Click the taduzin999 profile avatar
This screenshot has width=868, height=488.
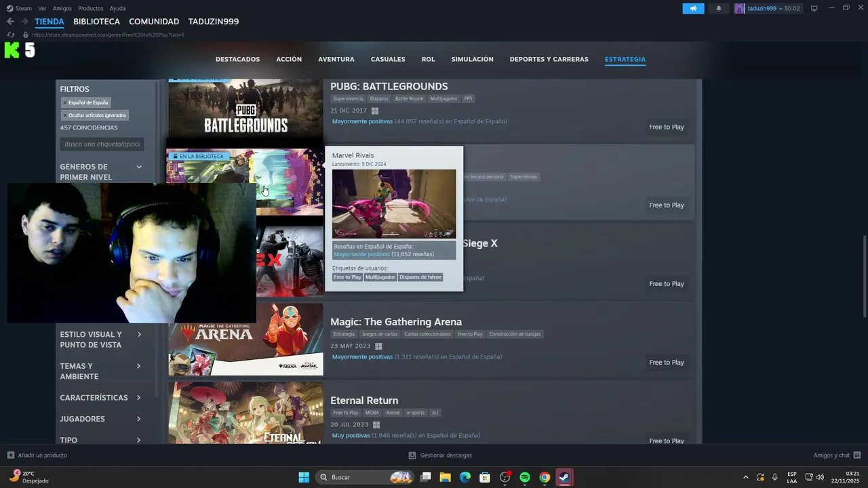point(739,8)
